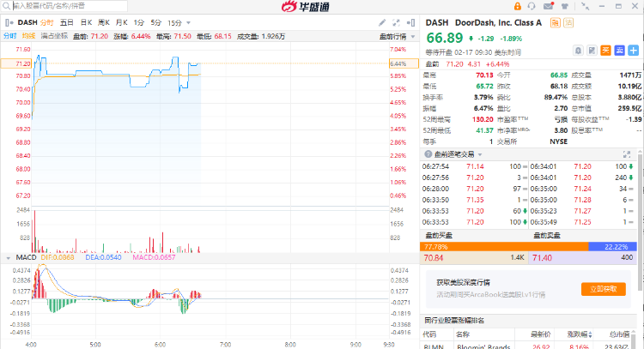The width and height of the screenshot is (644, 349).
Task: Click the DEA:0.0540 value label
Action: [x=104, y=257]
